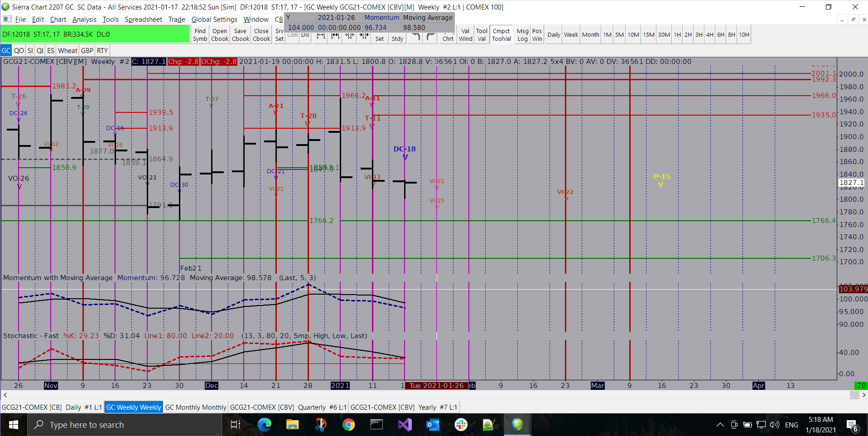868x436 pixels.
Task: Open Google Chrome from the taskbar
Action: click(x=348, y=425)
